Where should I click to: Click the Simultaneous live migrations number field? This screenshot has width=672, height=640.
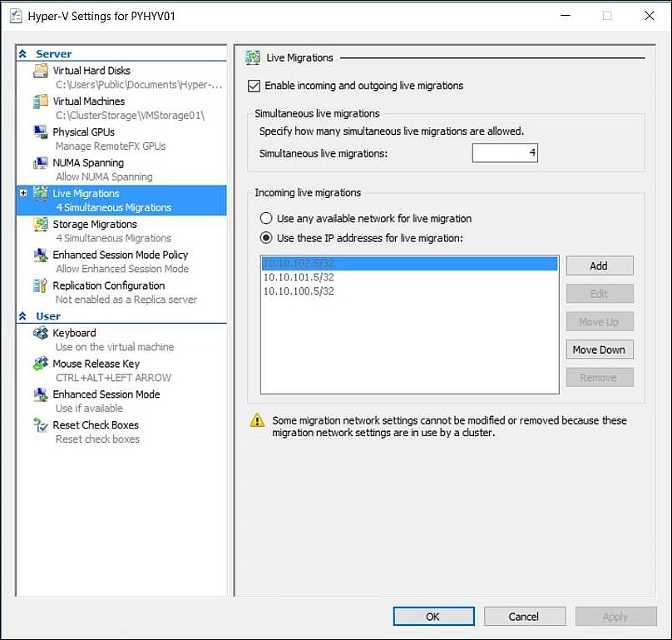505,153
